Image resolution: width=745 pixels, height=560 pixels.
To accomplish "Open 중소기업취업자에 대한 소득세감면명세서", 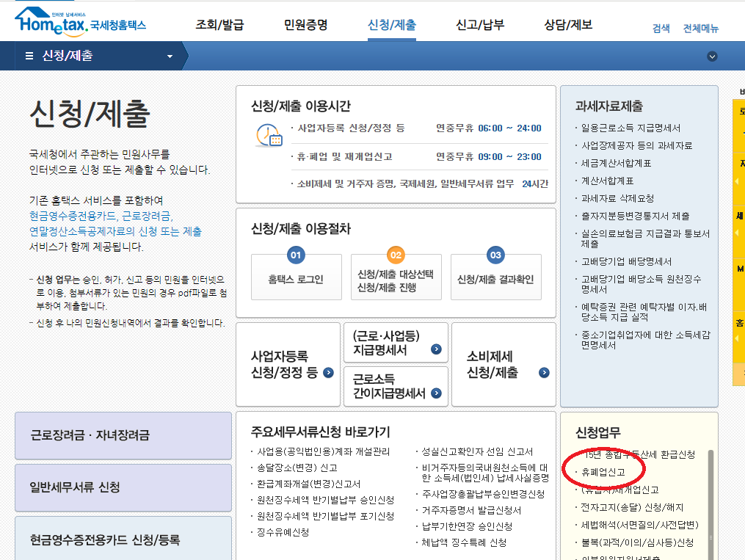I will point(645,340).
